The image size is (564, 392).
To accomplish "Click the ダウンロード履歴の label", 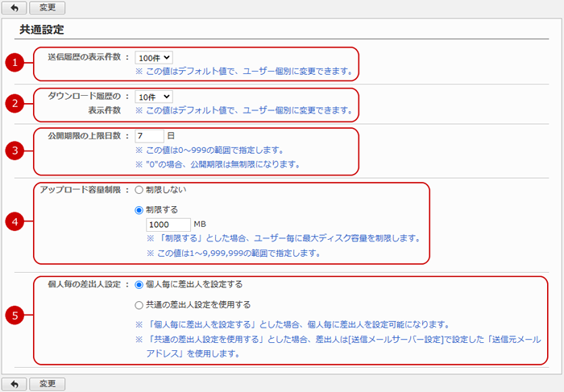I will pos(85,96).
